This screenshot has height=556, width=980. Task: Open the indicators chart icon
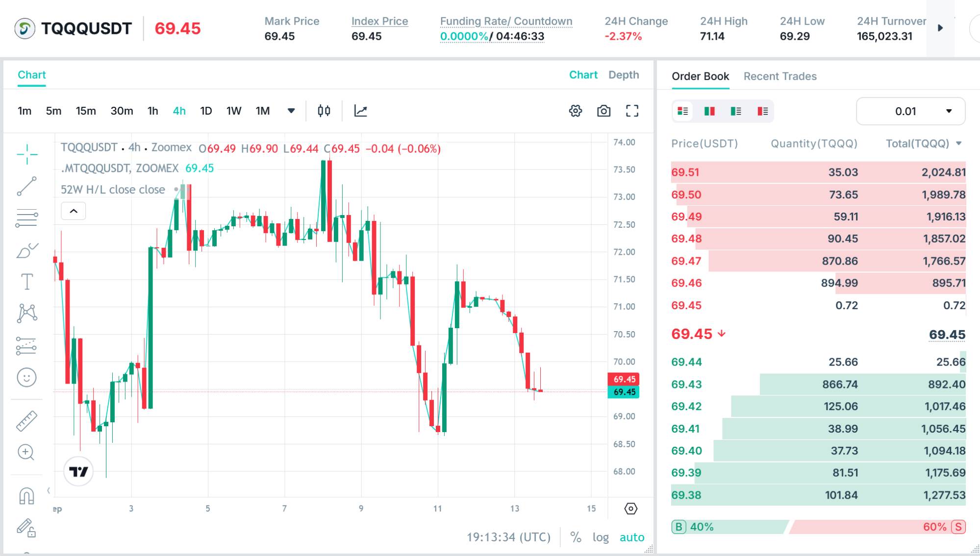coord(360,111)
